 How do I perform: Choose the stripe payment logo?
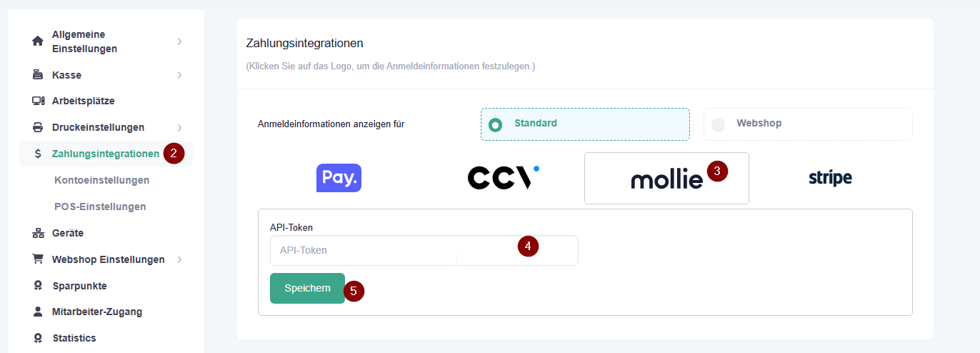click(830, 178)
